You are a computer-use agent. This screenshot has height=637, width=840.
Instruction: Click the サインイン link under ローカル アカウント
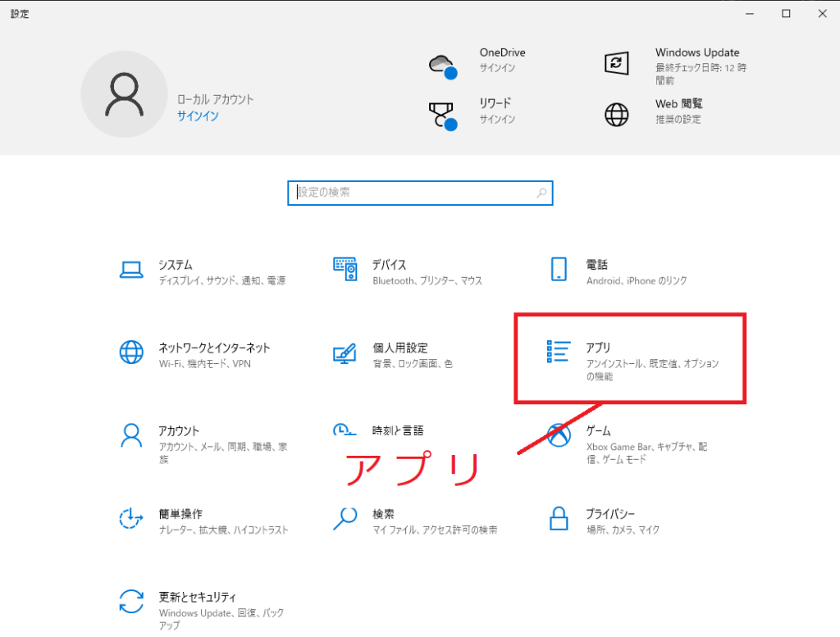click(198, 116)
